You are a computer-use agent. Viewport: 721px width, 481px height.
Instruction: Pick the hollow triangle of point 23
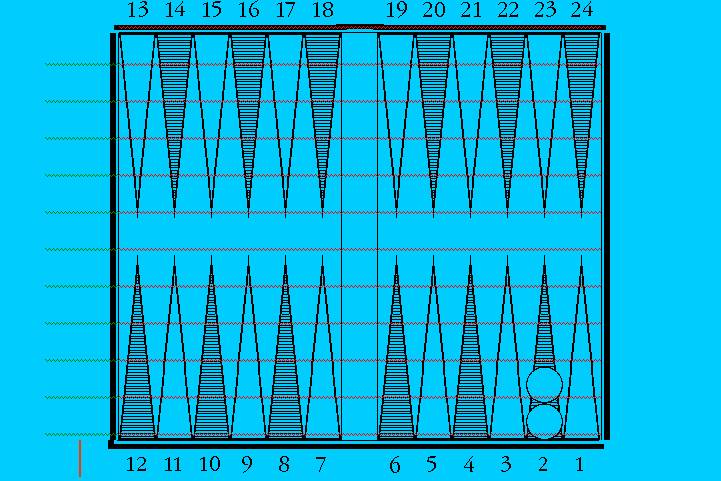pyautogui.click(x=544, y=126)
